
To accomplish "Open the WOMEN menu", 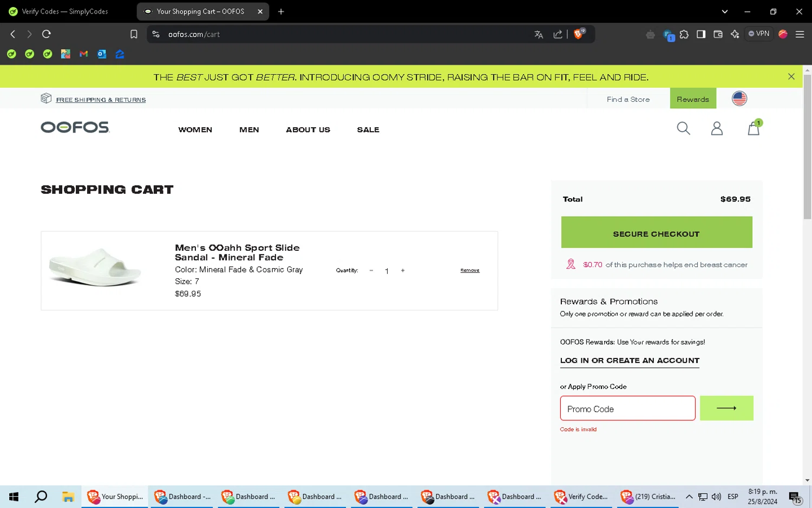I will 195,130.
